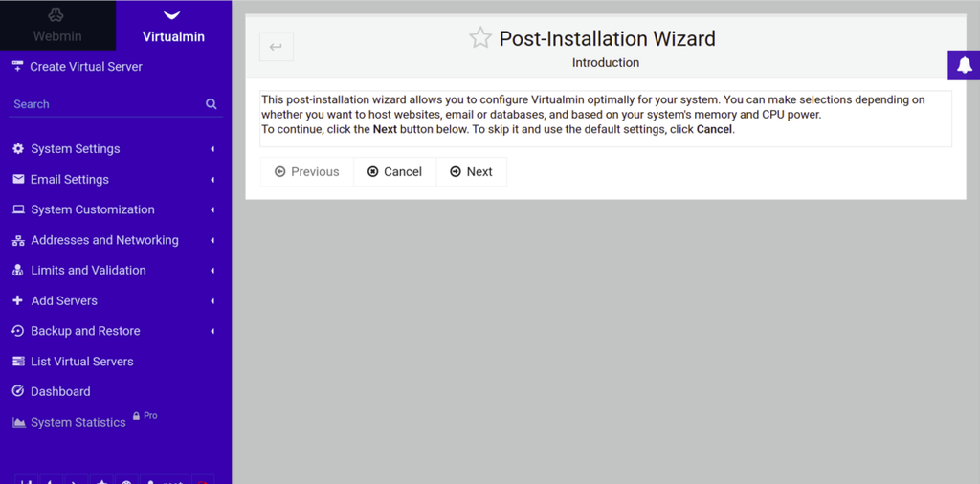Screen dimensions: 980x484
Task: Expand the Addresses and Networking arrow
Action: click(212, 240)
